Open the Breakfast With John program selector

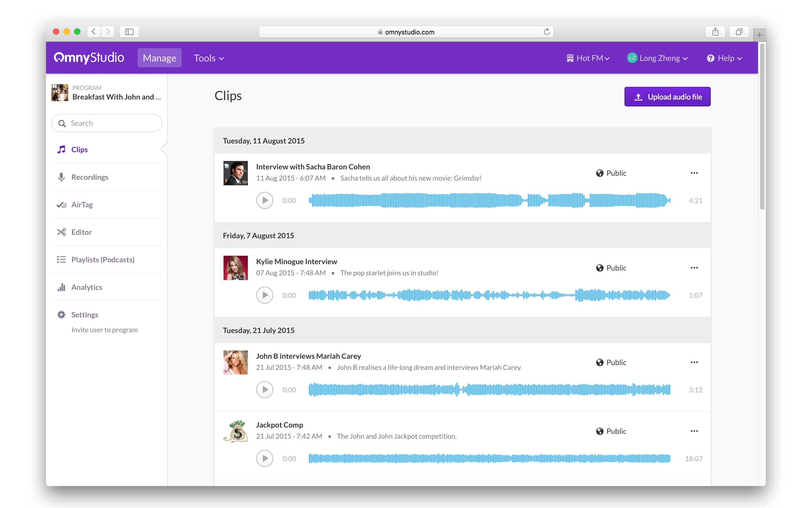point(106,92)
